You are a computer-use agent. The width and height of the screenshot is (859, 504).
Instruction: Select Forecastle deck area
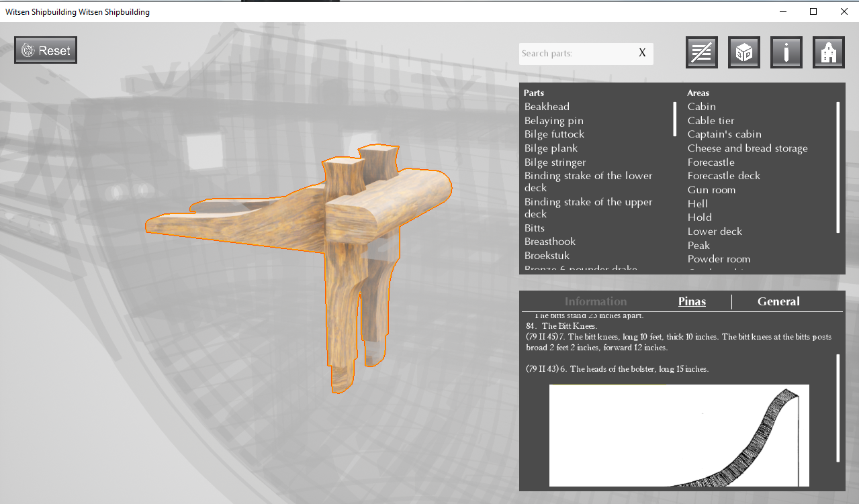point(724,176)
